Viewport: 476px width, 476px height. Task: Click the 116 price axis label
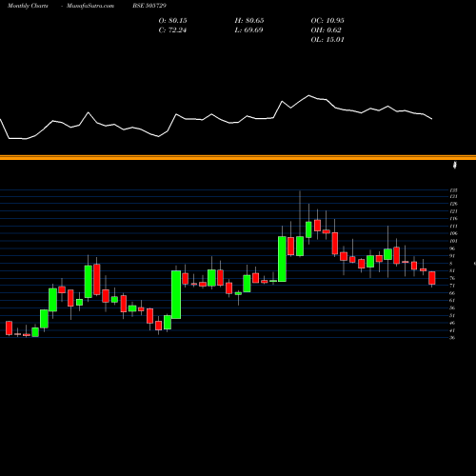tap(453, 219)
